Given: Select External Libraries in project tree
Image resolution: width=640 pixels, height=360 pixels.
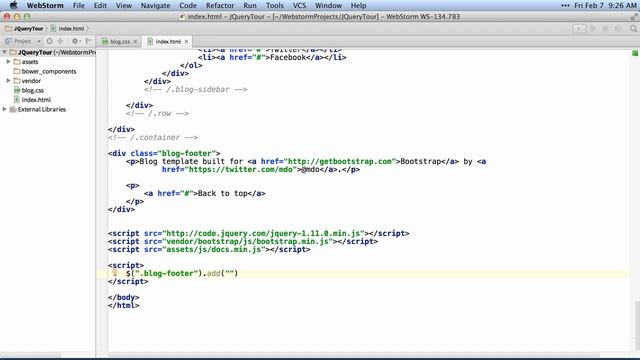Looking at the screenshot, I should tap(41, 109).
